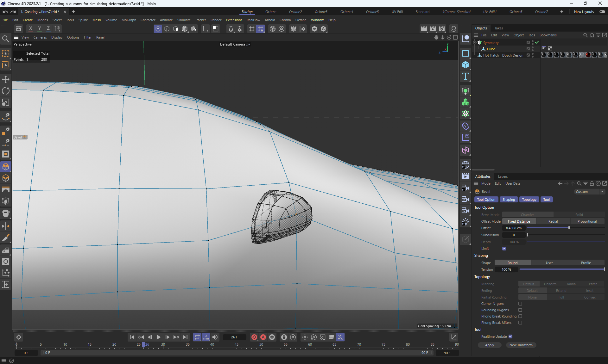Click the Cube primitive icon
Screen dimensions: 608x364
click(x=465, y=65)
